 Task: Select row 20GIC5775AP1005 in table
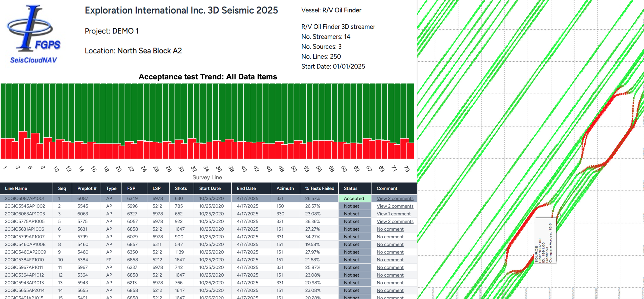click(25, 222)
